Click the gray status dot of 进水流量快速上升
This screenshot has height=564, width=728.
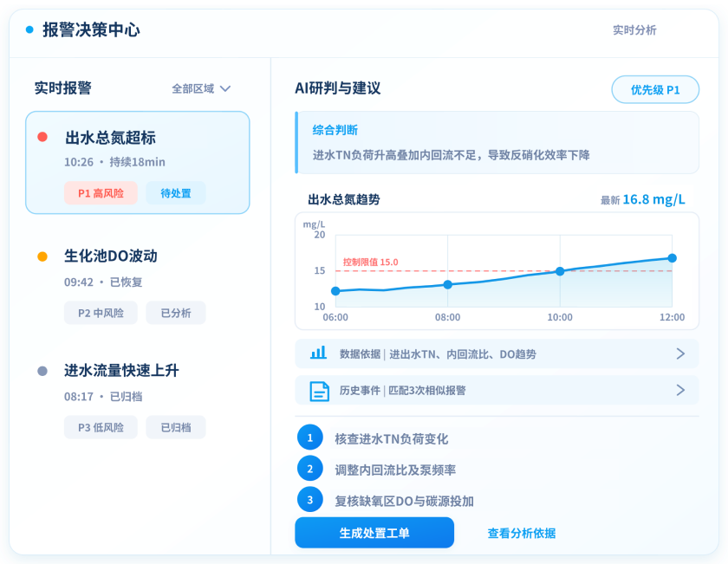(42, 371)
